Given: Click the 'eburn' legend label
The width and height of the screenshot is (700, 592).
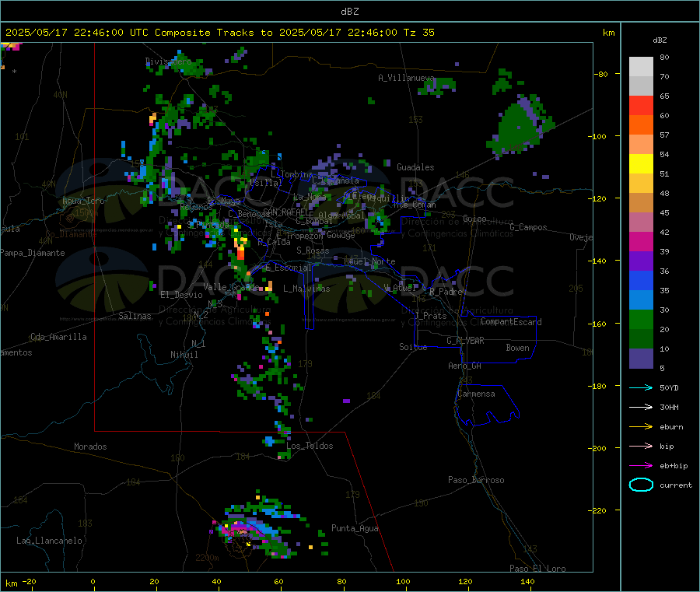Looking at the screenshot, I should pos(671,427).
